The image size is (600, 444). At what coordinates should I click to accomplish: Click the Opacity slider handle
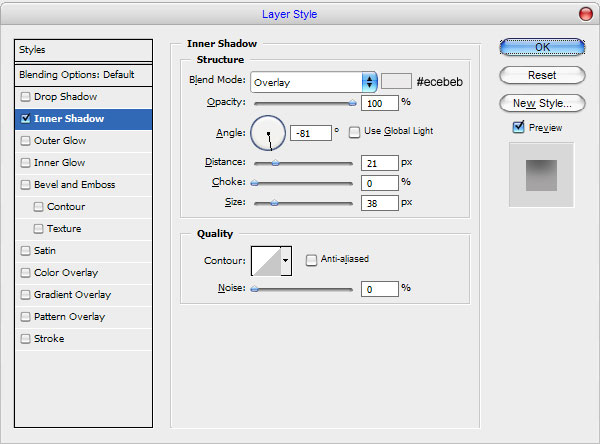pos(352,102)
